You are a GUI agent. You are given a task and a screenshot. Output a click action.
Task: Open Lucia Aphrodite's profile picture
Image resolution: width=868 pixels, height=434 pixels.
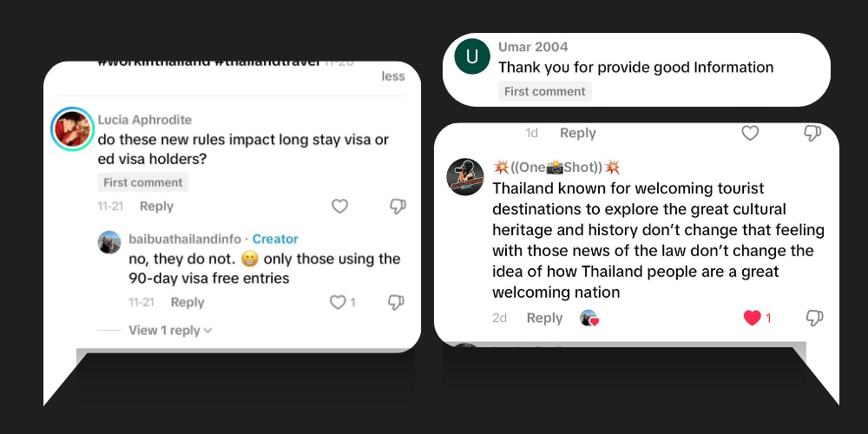pyautogui.click(x=73, y=129)
